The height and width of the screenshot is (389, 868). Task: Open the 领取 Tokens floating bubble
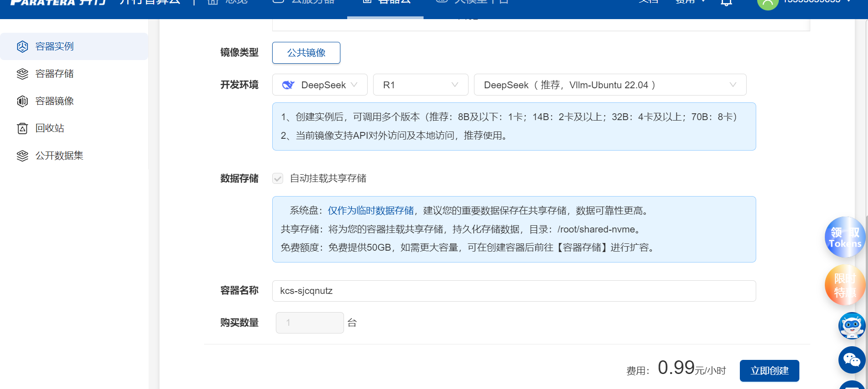(845, 237)
